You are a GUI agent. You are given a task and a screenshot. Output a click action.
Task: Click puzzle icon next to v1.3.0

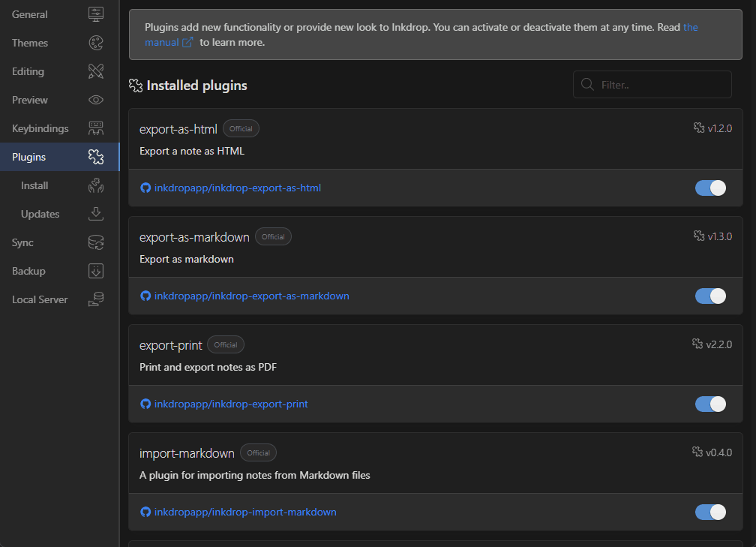699,236
